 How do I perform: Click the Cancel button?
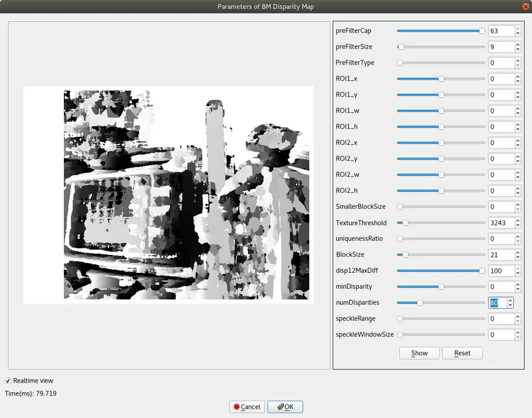click(247, 407)
